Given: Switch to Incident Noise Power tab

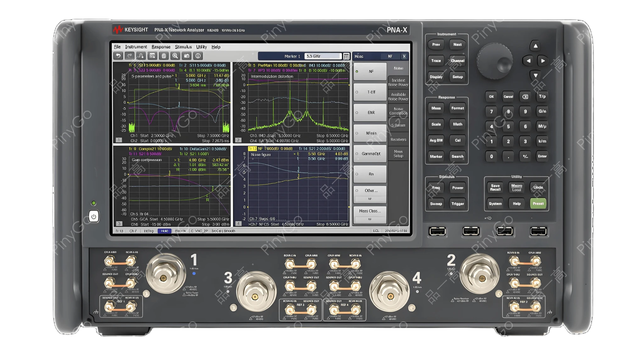Looking at the screenshot, I should point(398,83).
